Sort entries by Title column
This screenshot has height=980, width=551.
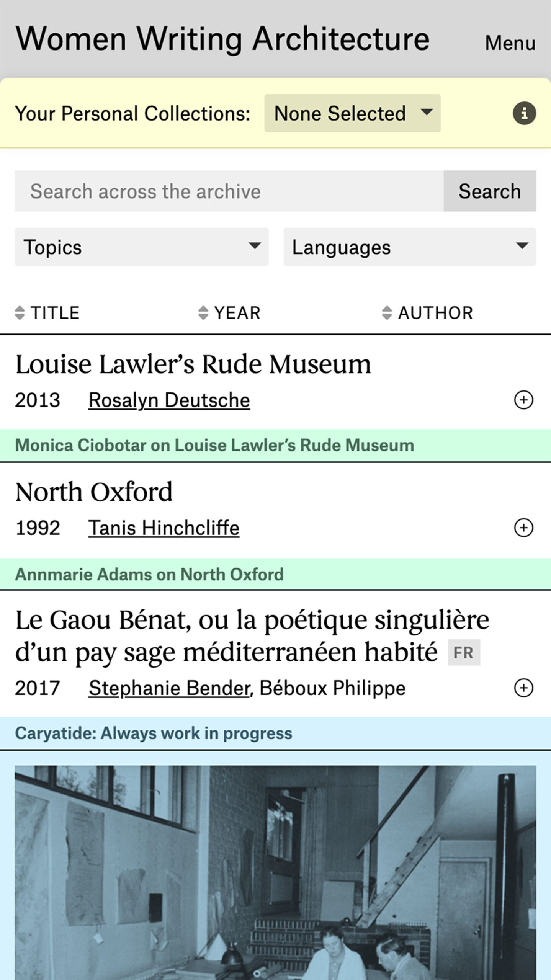pyautogui.click(x=47, y=313)
